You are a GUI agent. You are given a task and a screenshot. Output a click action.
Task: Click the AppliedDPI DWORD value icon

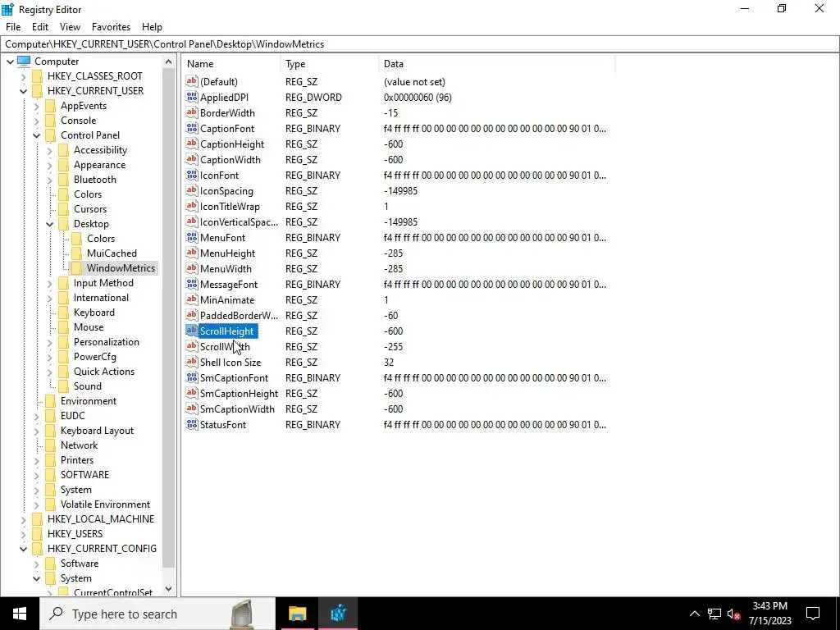(x=192, y=97)
